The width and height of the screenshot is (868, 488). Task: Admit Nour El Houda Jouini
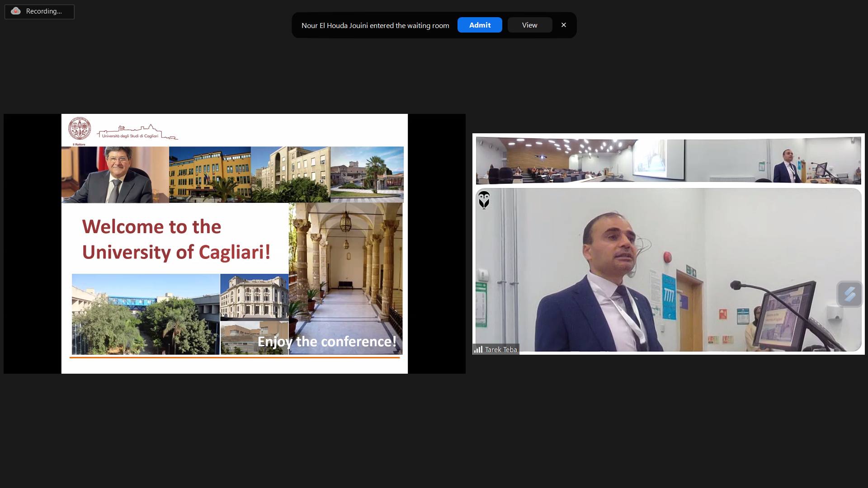pos(479,25)
